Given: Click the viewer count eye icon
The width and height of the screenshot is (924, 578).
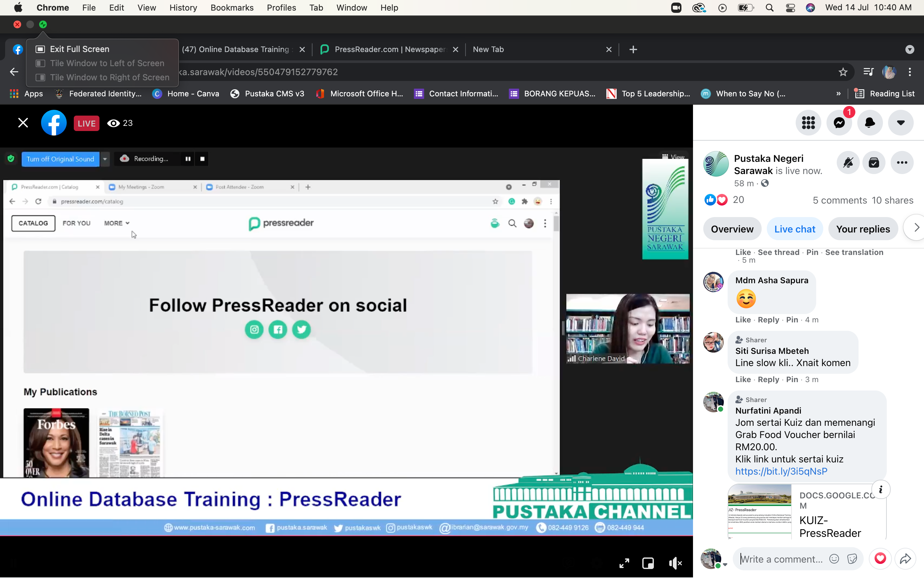Looking at the screenshot, I should (113, 123).
